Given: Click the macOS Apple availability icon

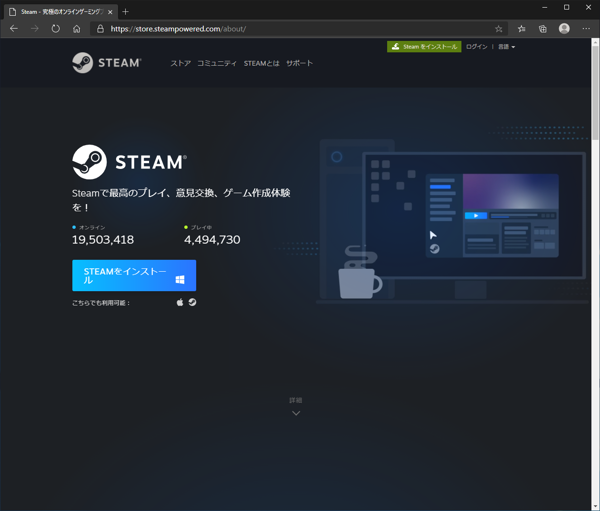Looking at the screenshot, I should point(180,302).
